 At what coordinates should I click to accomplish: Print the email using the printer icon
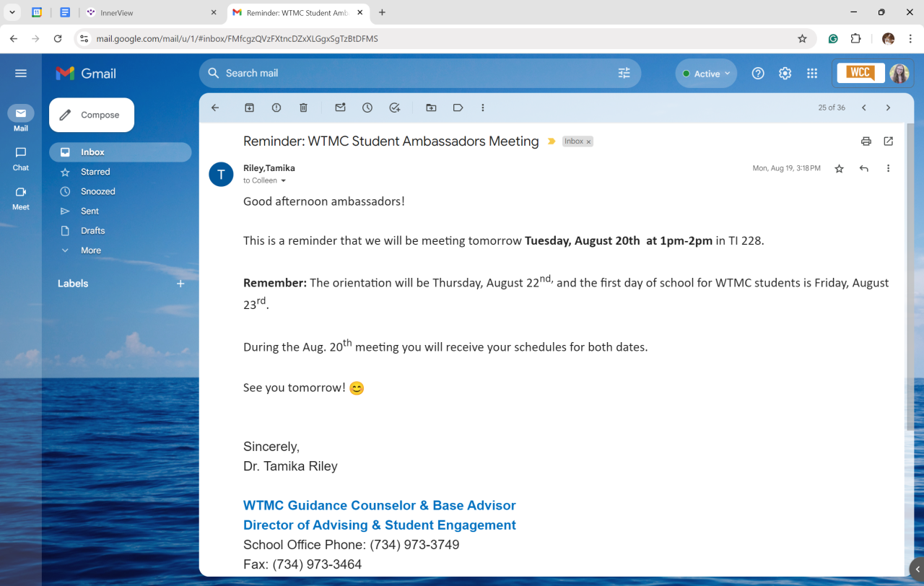(866, 141)
